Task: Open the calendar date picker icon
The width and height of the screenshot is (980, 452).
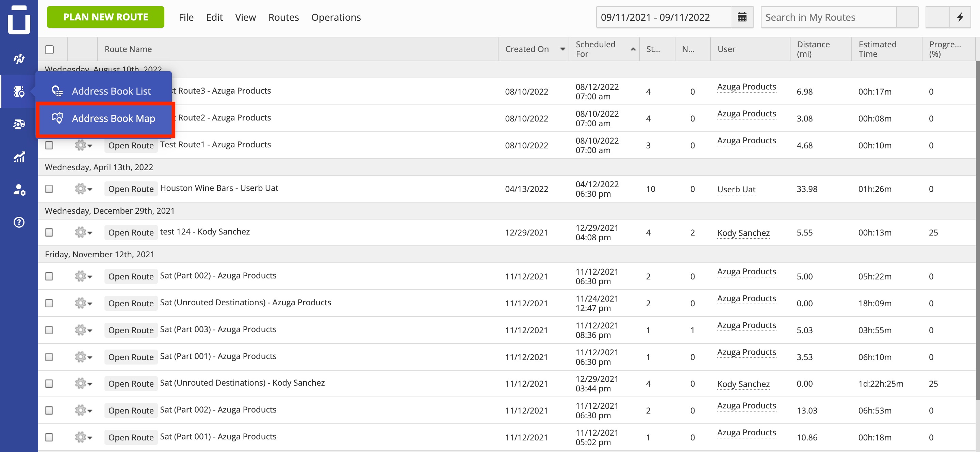Action: point(742,17)
